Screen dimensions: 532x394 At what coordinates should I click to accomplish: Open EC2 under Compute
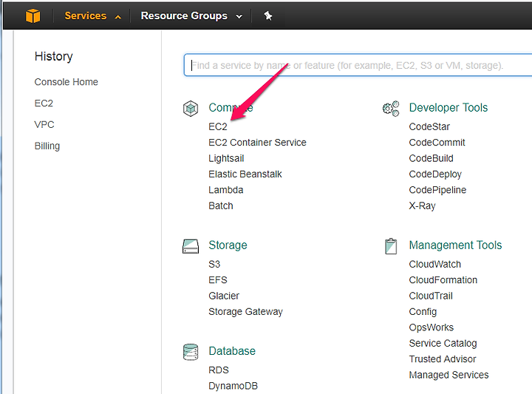218,126
